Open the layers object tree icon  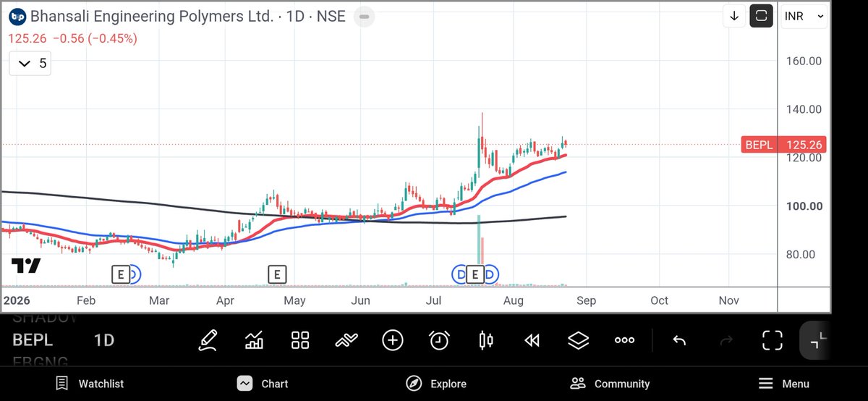[578, 339]
